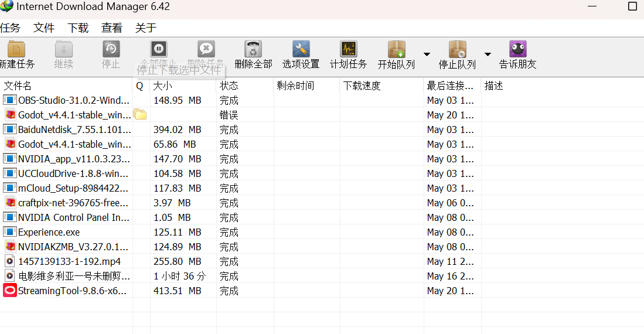Open the 下载 menu
644x334 pixels.
click(x=78, y=28)
